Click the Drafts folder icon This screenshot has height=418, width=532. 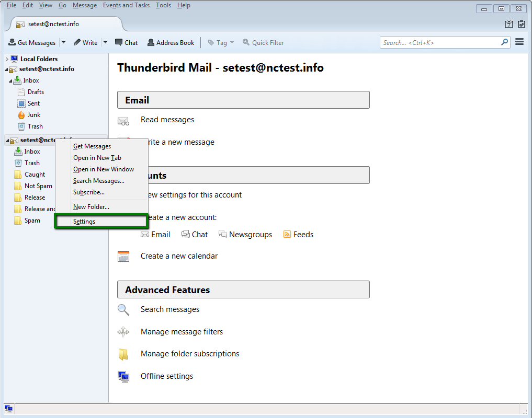point(21,92)
